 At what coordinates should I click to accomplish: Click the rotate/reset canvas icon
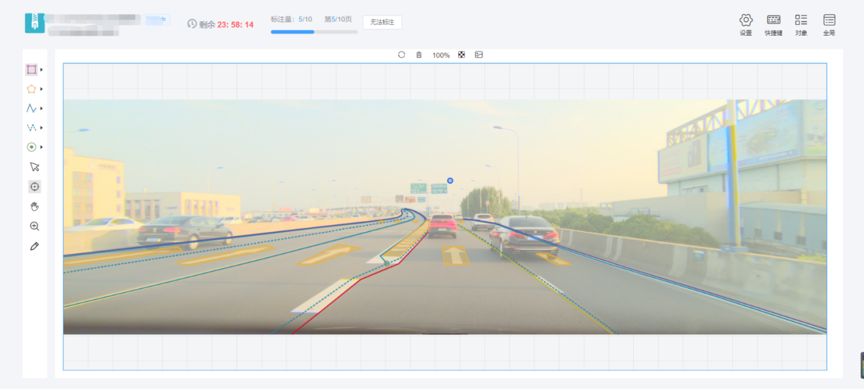coord(401,55)
